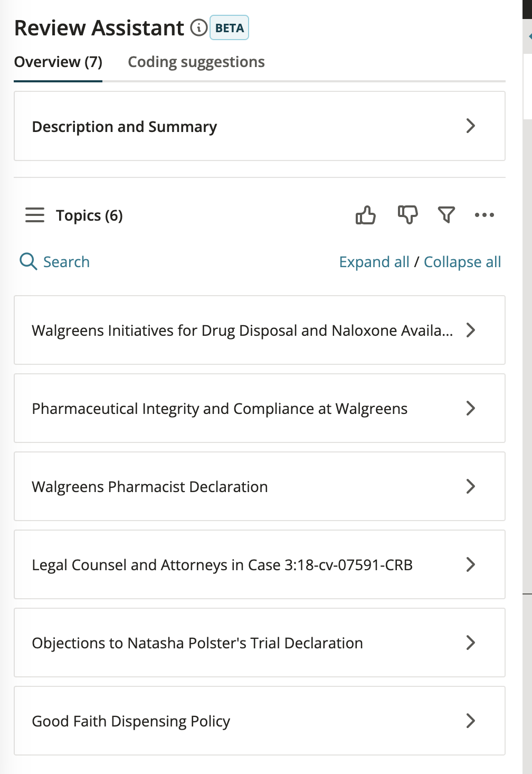This screenshot has width=532, height=774.
Task: Expand Pharmaceutical Integrity and Compliance topic
Action: (x=260, y=408)
